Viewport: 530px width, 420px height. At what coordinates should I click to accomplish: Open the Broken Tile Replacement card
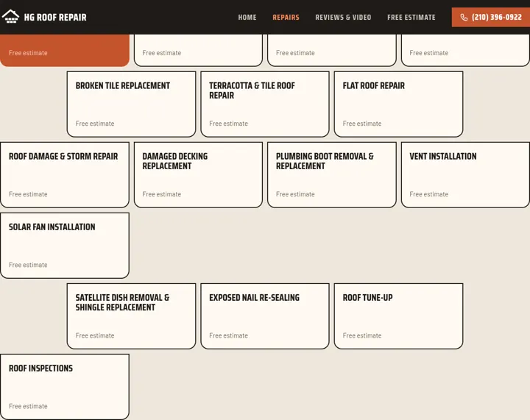pyautogui.click(x=131, y=104)
